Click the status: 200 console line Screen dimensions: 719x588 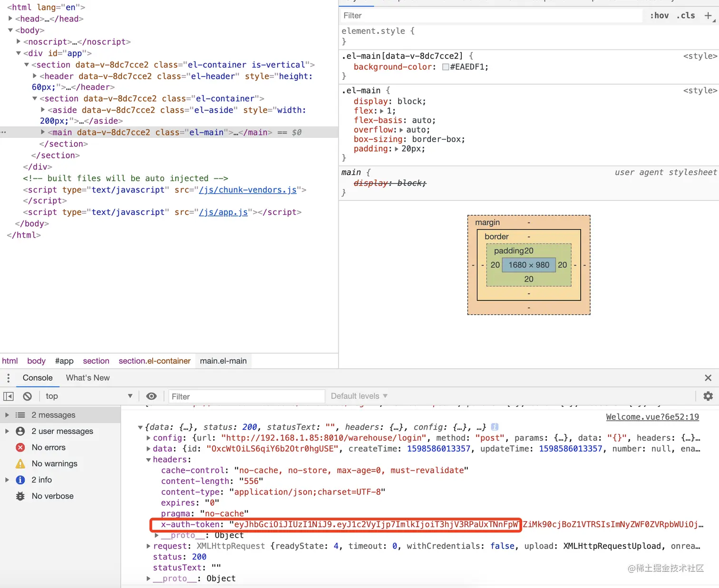pyautogui.click(x=180, y=557)
